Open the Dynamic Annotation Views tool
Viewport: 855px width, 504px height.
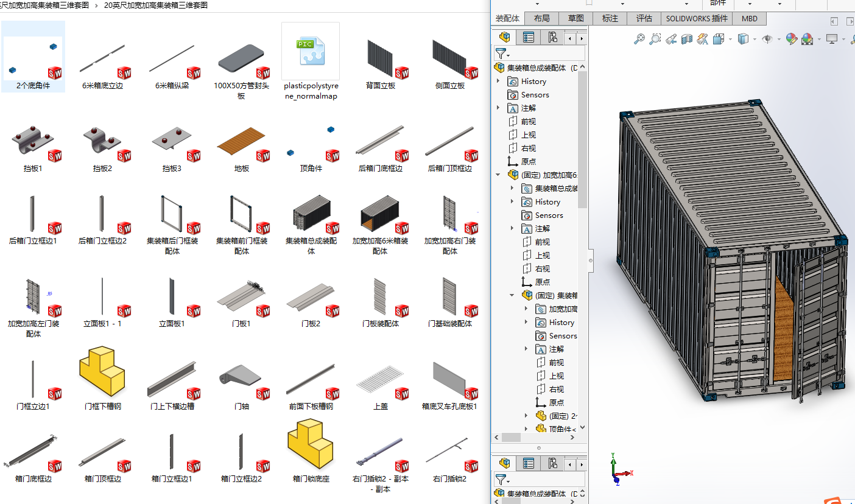coord(703,39)
